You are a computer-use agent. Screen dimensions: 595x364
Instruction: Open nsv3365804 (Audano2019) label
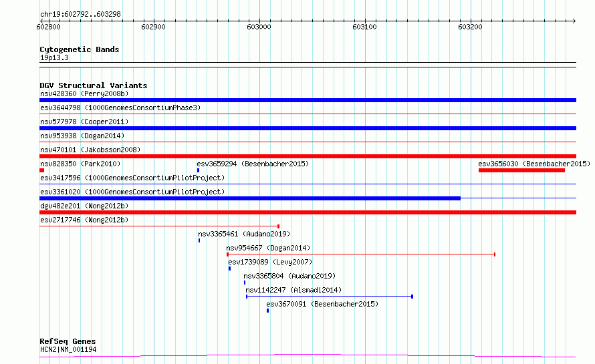click(x=289, y=276)
